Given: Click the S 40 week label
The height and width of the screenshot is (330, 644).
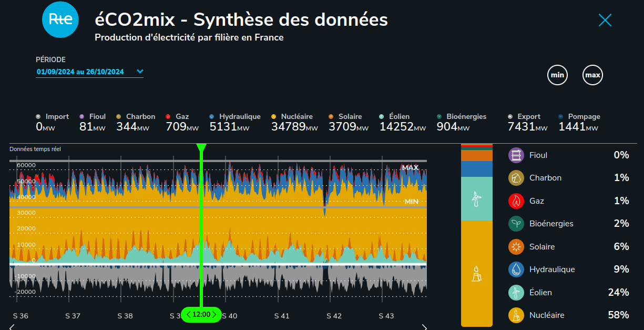Looking at the screenshot, I should point(229,316).
